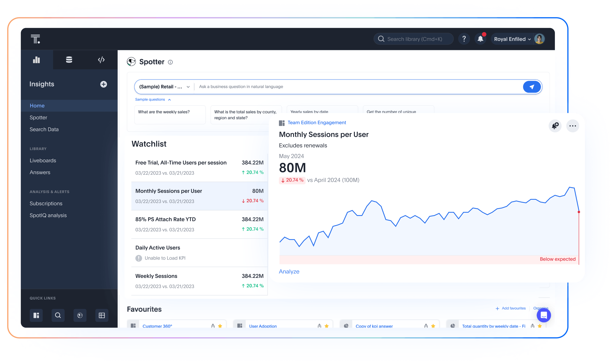Open the Royal Enfiled account dropdown

pos(512,39)
